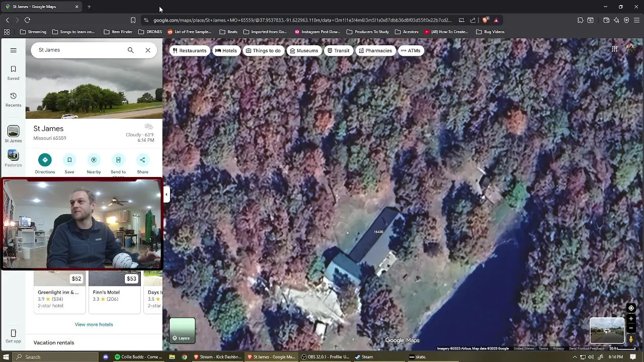Zoom out with the minus button
This screenshot has height=362, width=644.
pos(631,328)
